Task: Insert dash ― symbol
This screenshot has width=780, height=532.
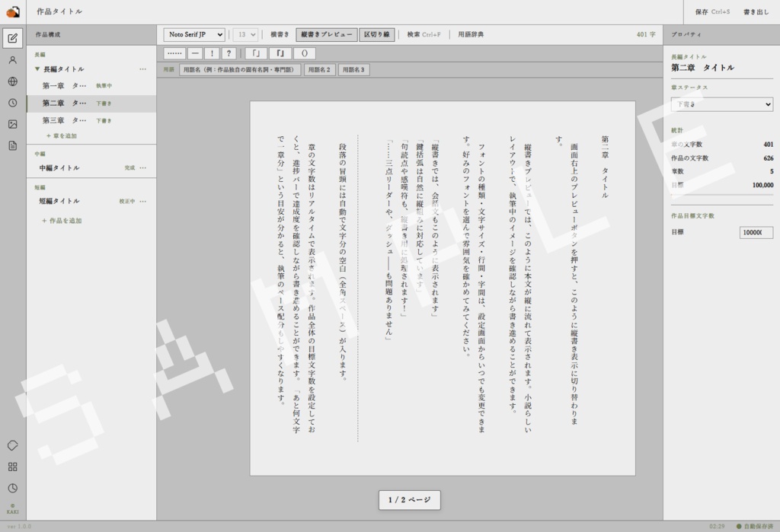Action: point(195,53)
